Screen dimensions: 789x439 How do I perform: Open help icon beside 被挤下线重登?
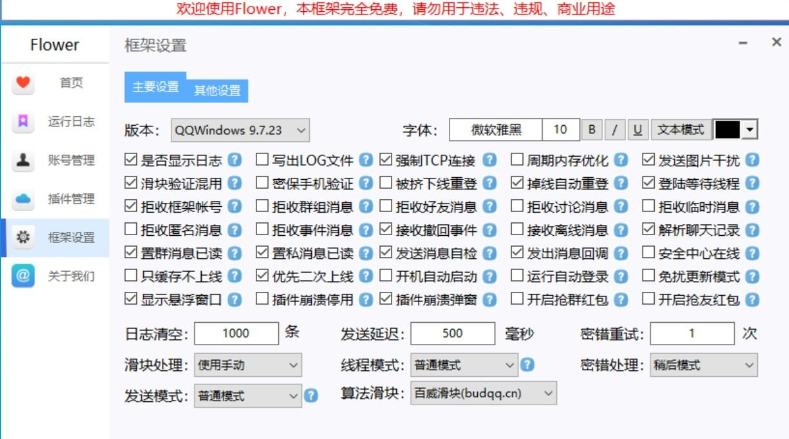point(490,183)
